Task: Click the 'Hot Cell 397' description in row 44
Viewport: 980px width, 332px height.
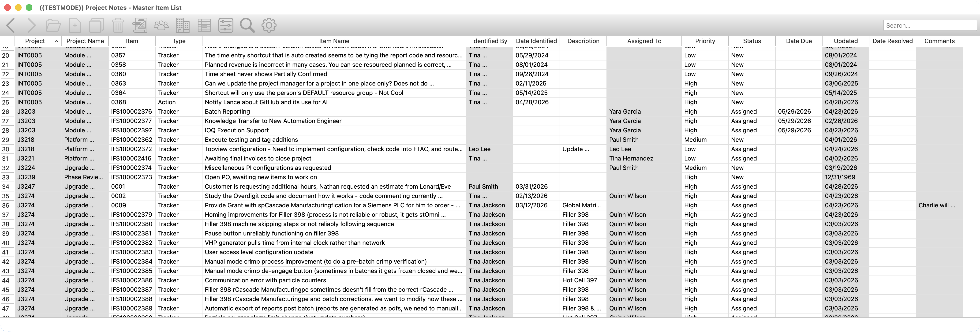Action: click(x=583, y=280)
